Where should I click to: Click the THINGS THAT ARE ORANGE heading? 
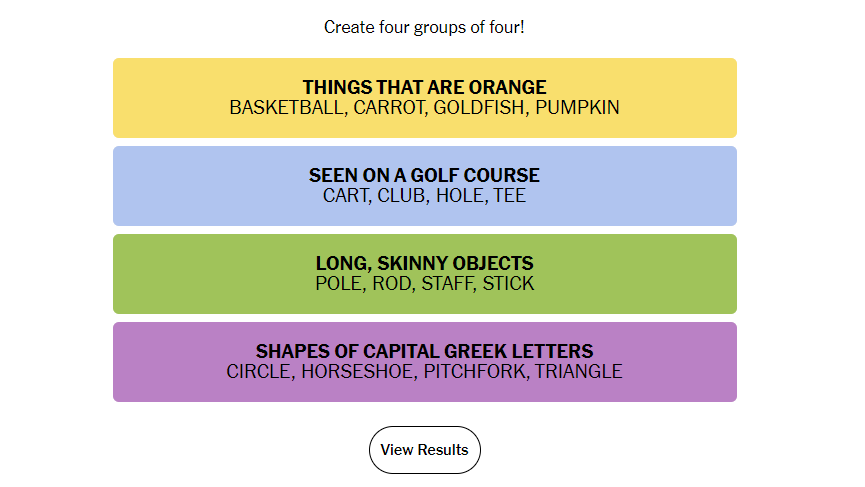pyautogui.click(x=424, y=87)
